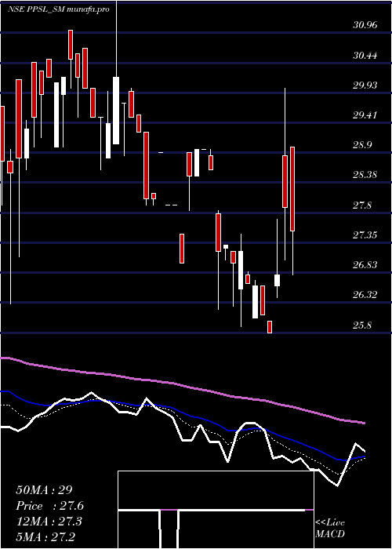The height and width of the screenshot is (549, 392).
Task: Click the 26.83 price axis label
Action: pyautogui.click(x=365, y=265)
